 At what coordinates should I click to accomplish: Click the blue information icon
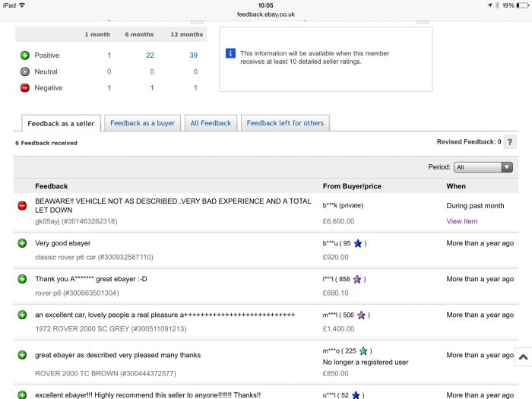tap(230, 53)
